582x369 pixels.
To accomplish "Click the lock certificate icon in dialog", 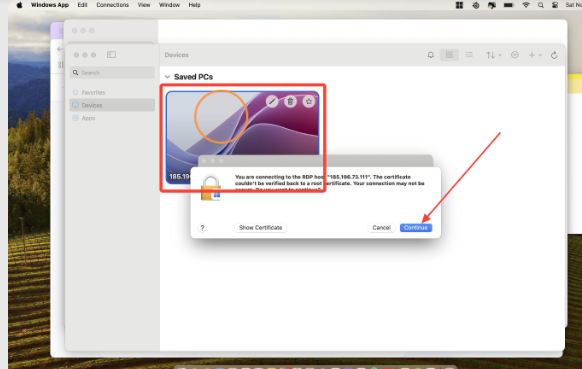I will [x=211, y=188].
